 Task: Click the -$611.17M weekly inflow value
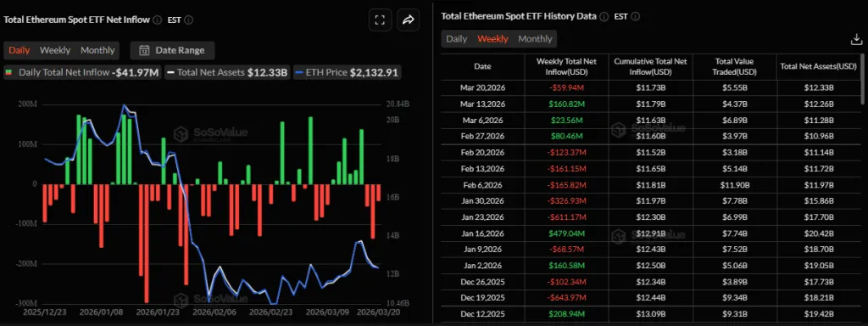[565, 216]
